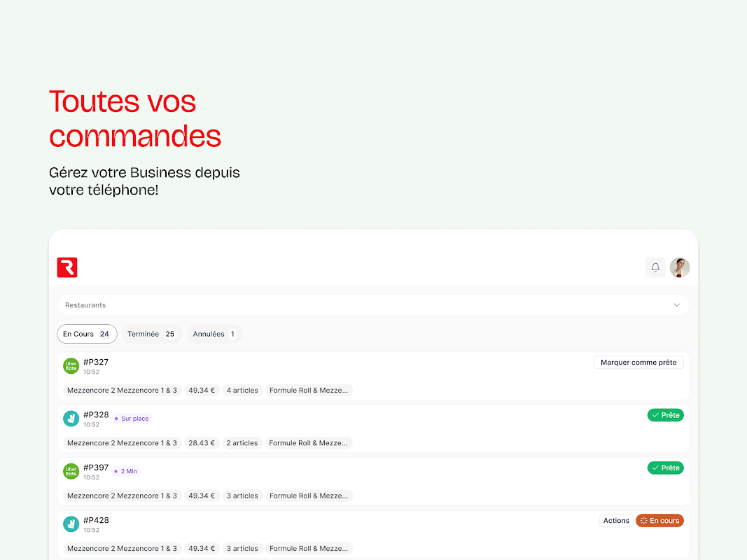Click Prête badge on order #P397
The image size is (747, 560).
pos(666,468)
